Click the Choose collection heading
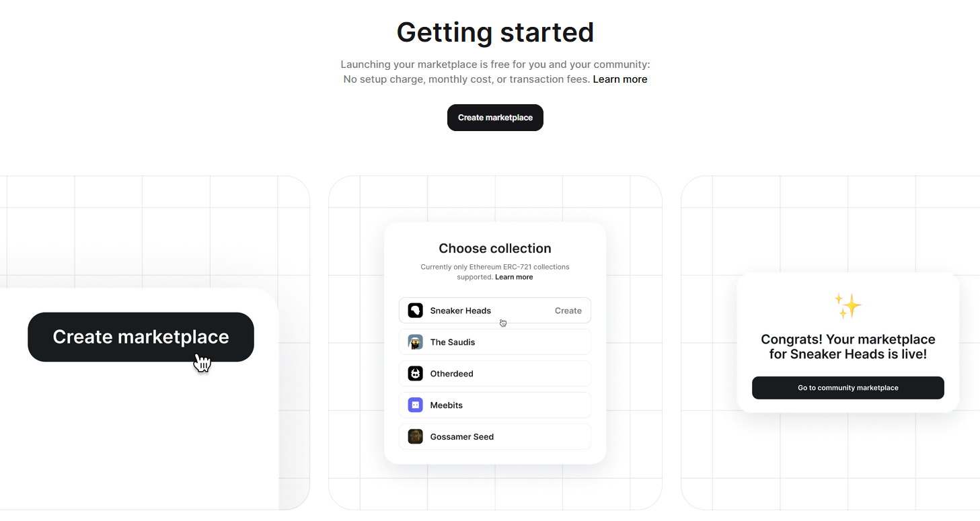This screenshot has width=980, height=521. (x=495, y=249)
